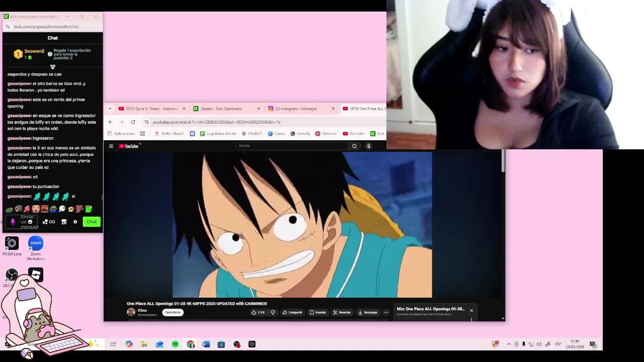The image size is (644, 362).
Task: Click Compartir share button
Action: click(292, 312)
